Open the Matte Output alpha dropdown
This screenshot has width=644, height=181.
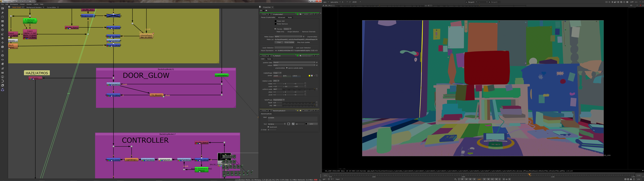(x=288, y=36)
